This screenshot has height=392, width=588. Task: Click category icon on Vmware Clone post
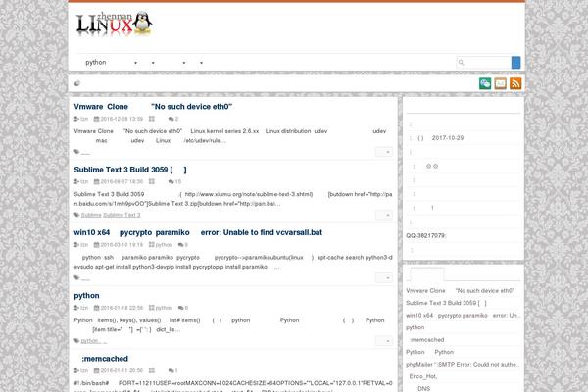152,119
